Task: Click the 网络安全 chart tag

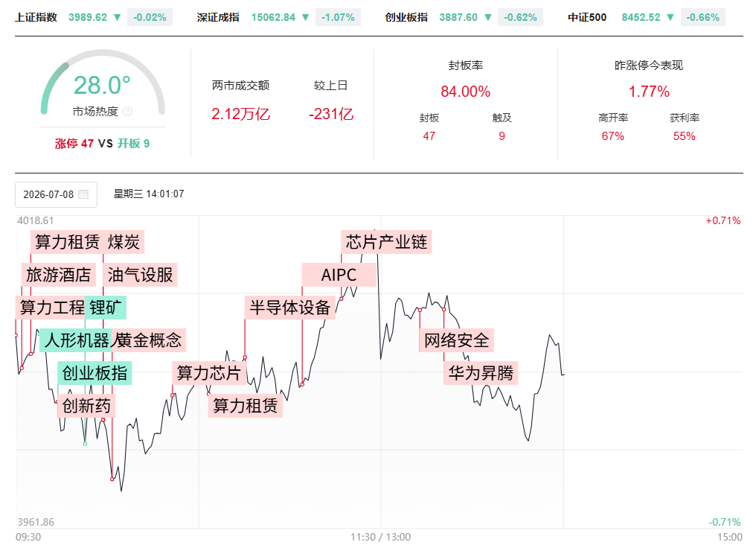Action: pyautogui.click(x=457, y=341)
